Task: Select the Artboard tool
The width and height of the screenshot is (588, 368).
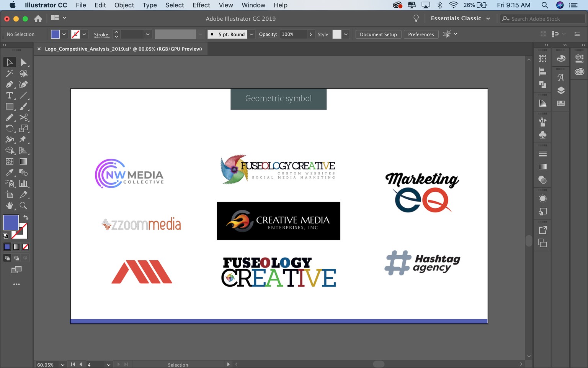Action: coord(10,195)
